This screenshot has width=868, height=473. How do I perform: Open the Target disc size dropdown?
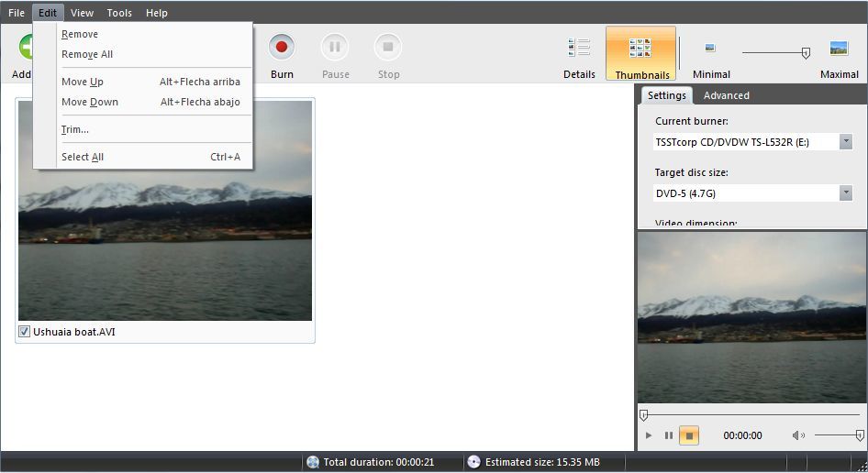coord(845,193)
